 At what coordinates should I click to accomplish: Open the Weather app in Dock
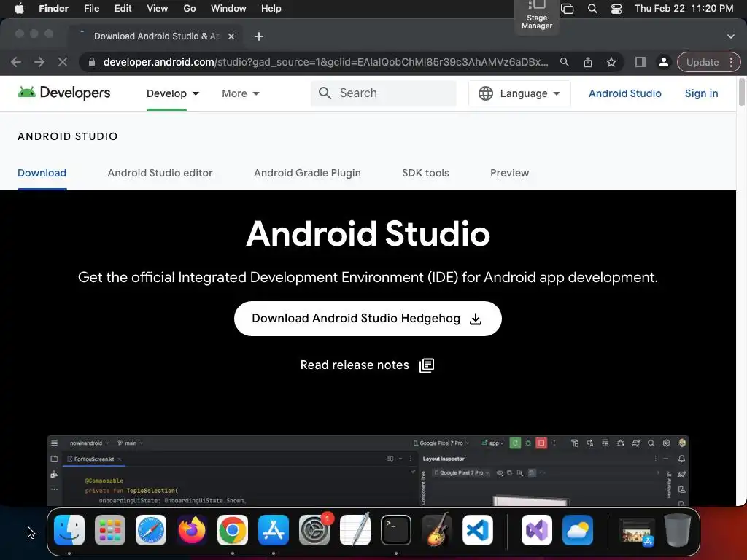[578, 530]
